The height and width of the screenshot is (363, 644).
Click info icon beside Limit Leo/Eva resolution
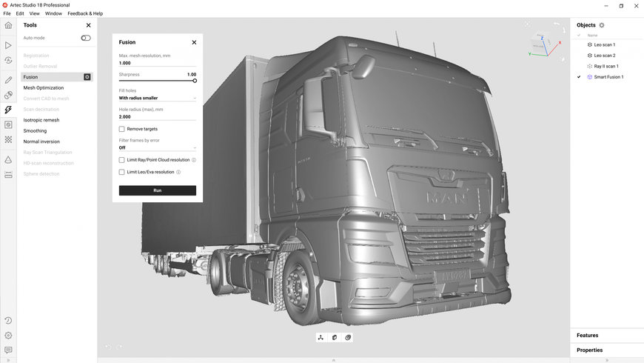[x=178, y=173]
